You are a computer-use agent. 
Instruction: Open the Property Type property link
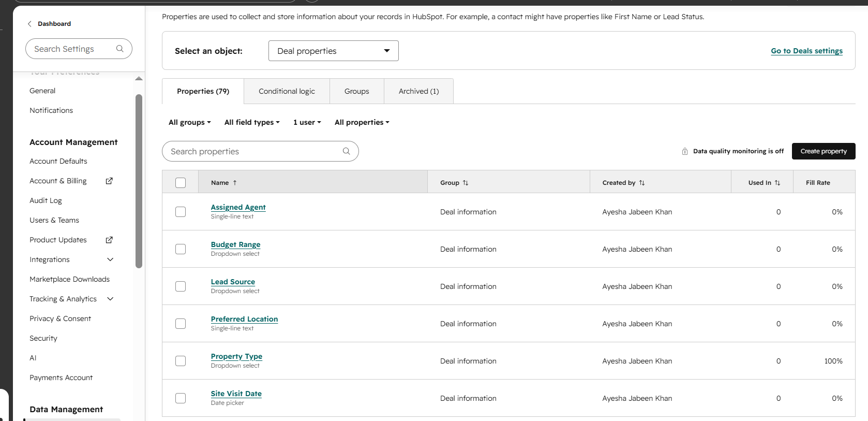236,356
